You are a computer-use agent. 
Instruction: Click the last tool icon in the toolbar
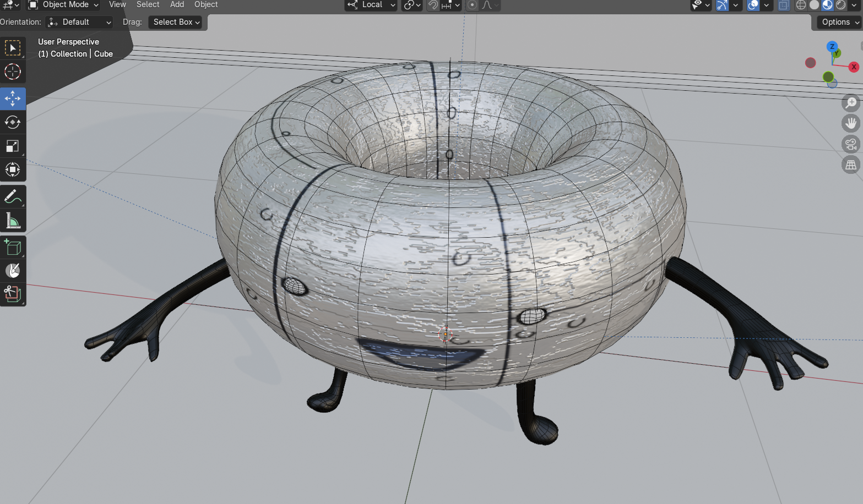click(13, 294)
